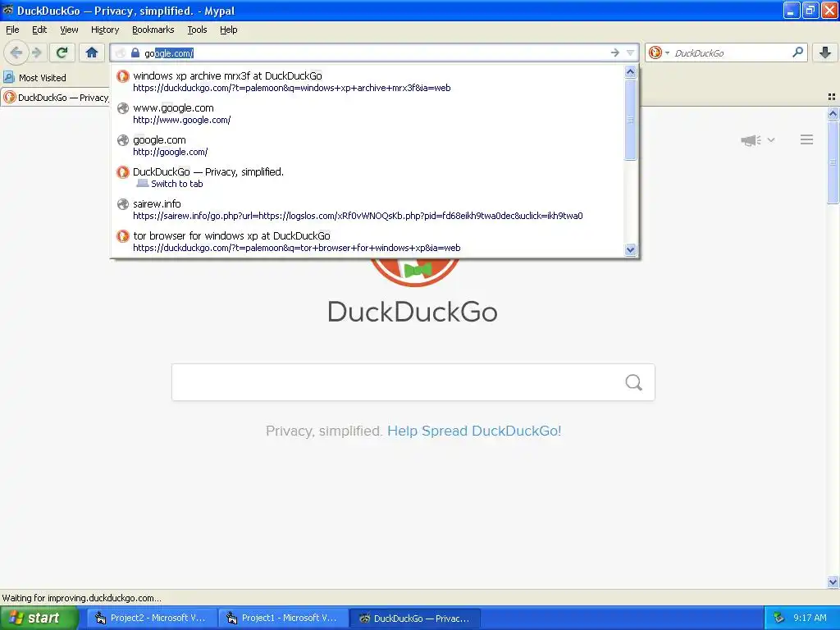840x630 pixels.
Task: Click the DuckDuckGo — Privac... taskbar button
Action: tap(415, 619)
